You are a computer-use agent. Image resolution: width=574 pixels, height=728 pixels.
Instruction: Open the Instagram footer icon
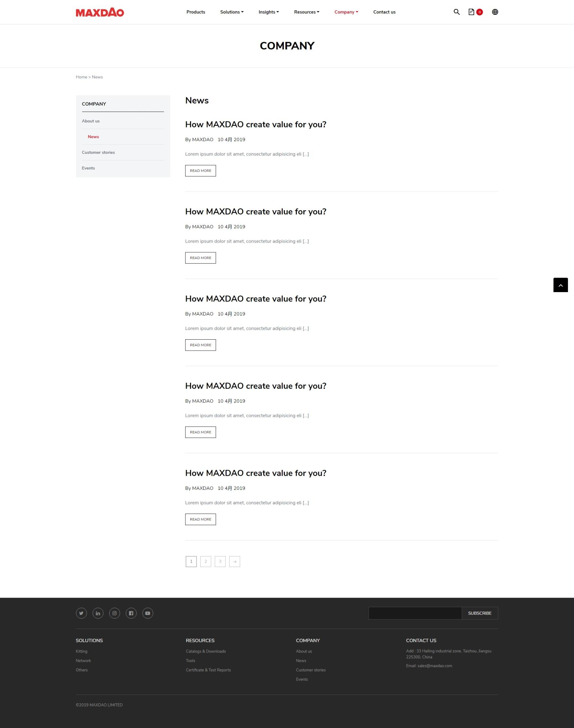pyautogui.click(x=115, y=613)
